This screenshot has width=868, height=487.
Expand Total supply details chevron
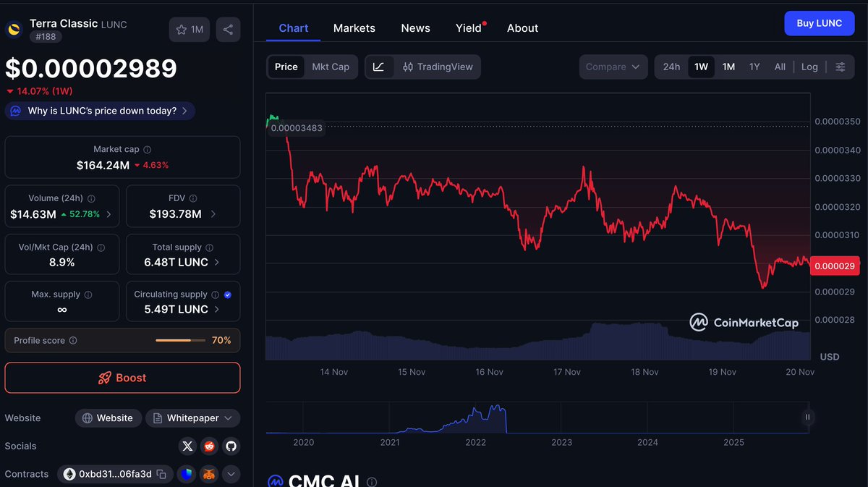pos(217,262)
